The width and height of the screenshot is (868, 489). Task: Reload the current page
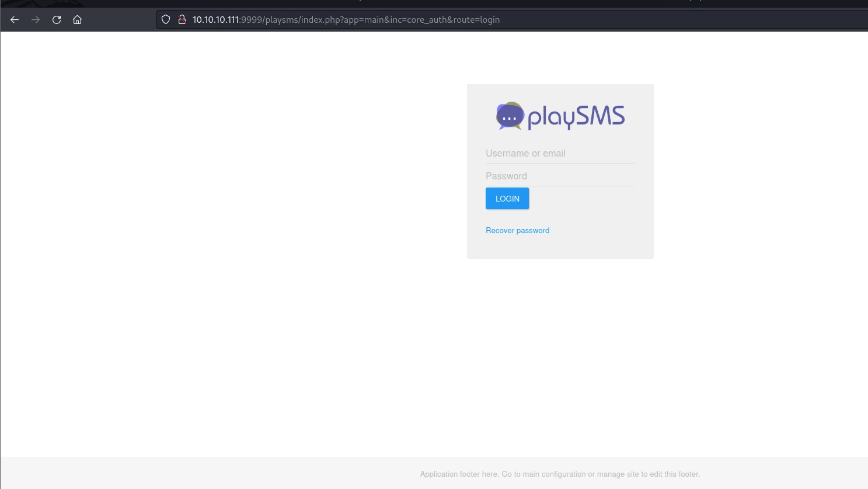tap(57, 20)
